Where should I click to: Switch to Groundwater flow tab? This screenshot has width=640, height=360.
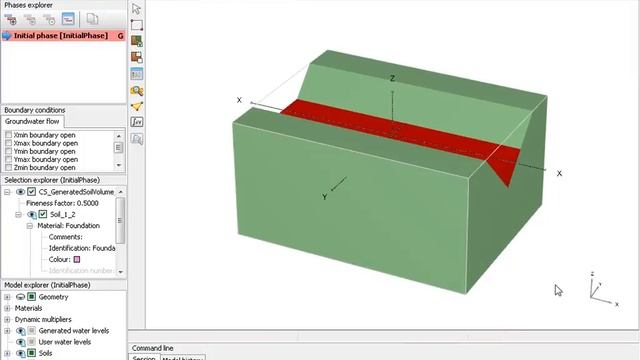[x=32, y=121]
